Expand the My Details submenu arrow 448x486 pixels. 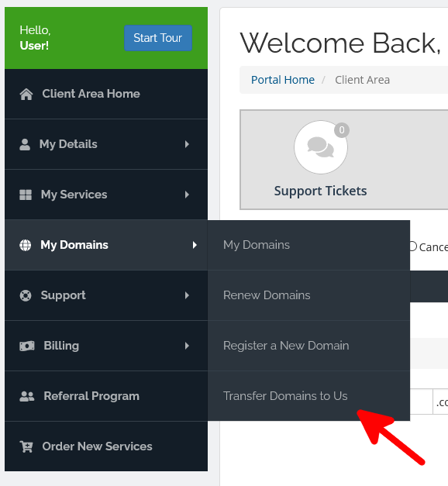coord(187,144)
